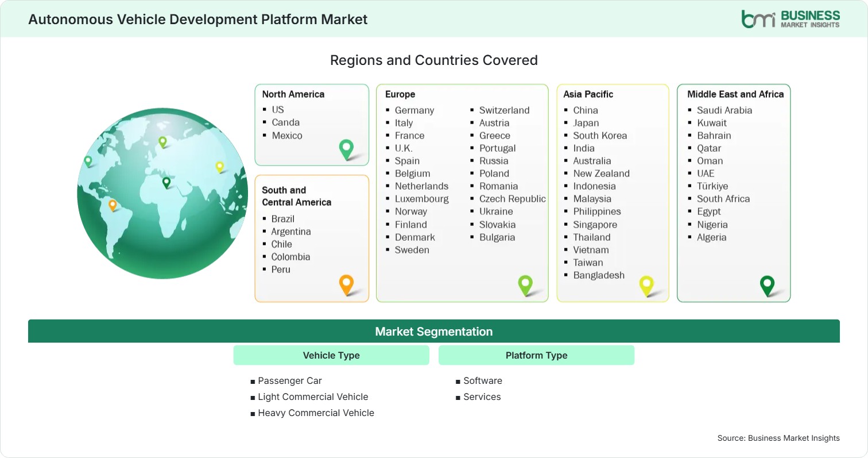Click the Business Market Insights logo
Viewport: 868px width, 458px height.
tap(790, 19)
